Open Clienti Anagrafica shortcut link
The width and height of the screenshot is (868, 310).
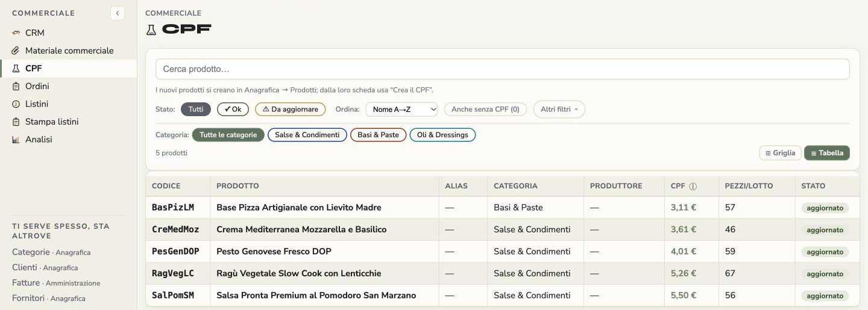click(x=45, y=267)
